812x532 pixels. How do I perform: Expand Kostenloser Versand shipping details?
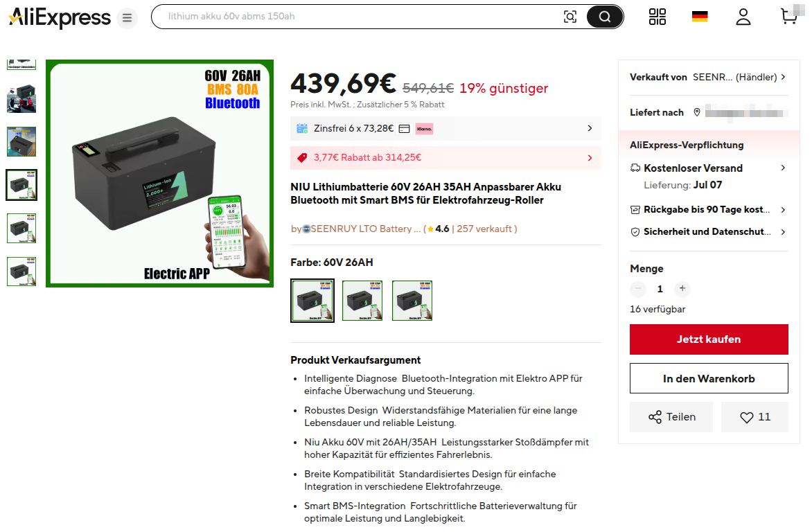click(x=709, y=168)
